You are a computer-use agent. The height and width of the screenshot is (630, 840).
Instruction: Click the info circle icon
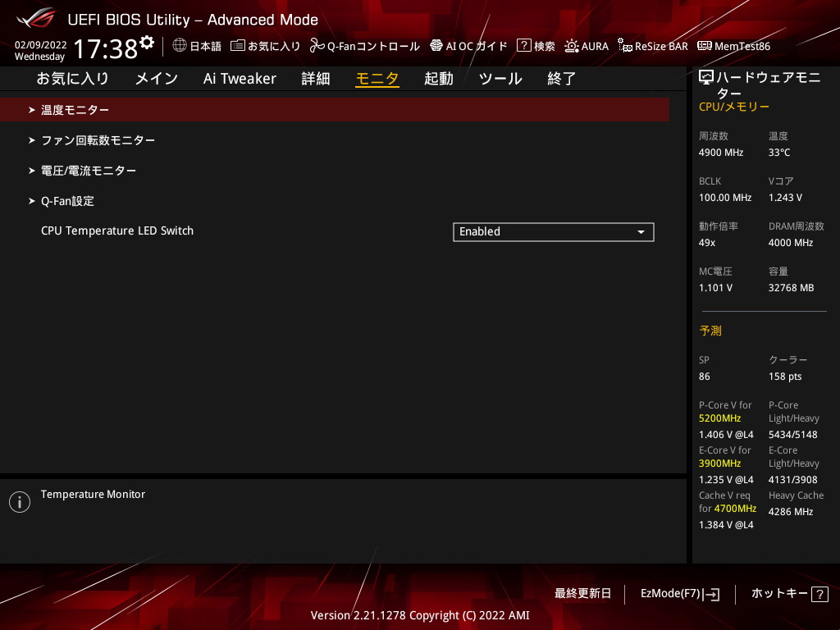pos(20,502)
